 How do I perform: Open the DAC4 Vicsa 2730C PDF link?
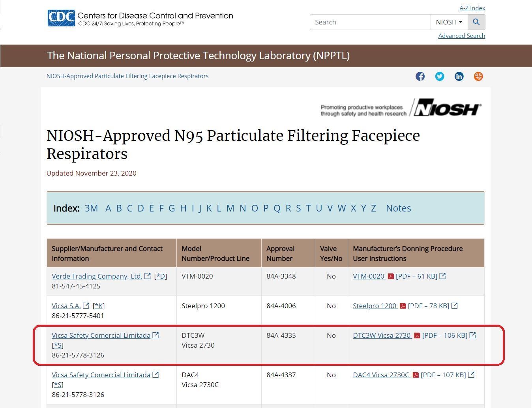click(x=382, y=375)
